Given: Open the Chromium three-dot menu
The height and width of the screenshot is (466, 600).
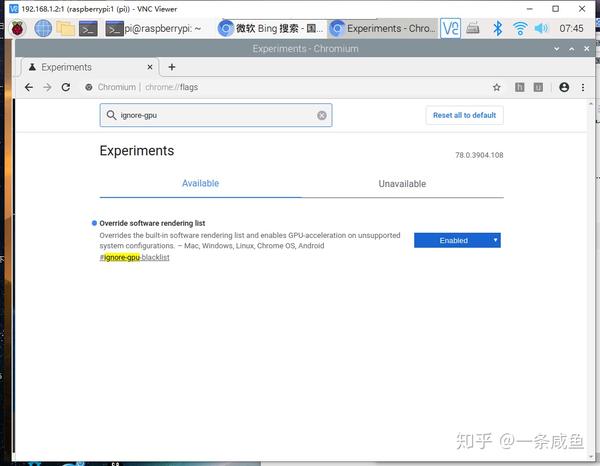Looking at the screenshot, I should coord(583,88).
